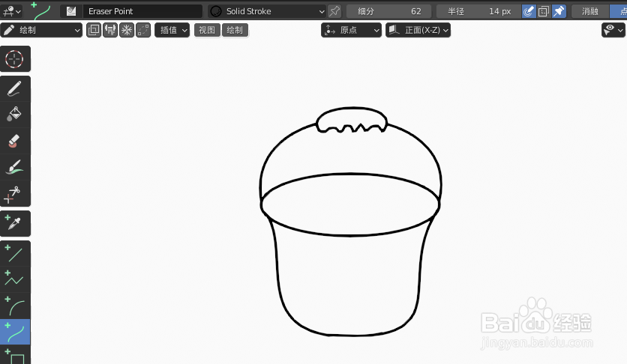Select the Tint brush tool
Screen dimensions: 627x364
click(x=15, y=167)
